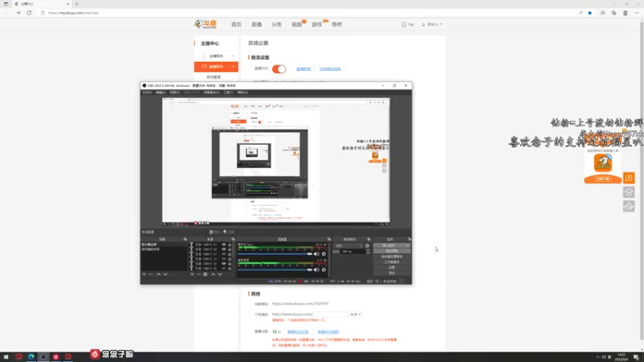Open the settings gear of the second mixer channel
This screenshot has width=644, height=362.
[x=324, y=269]
